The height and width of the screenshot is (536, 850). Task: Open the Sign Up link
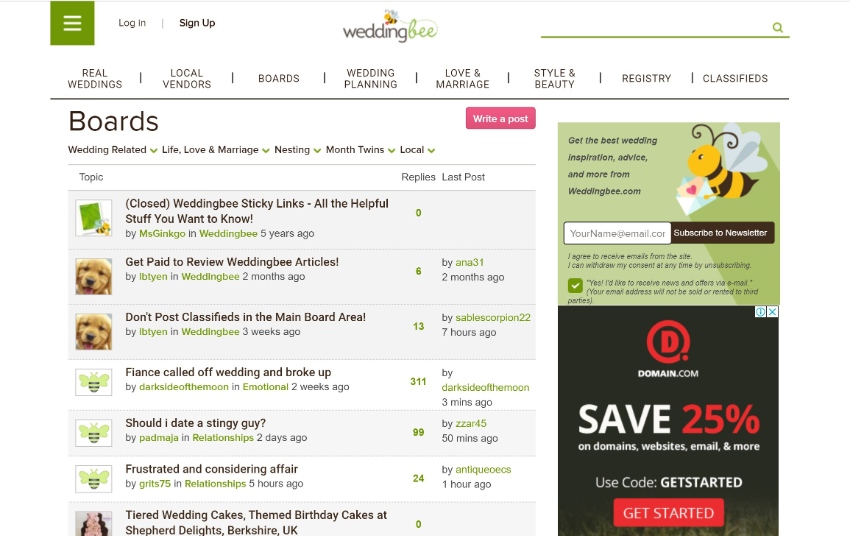197,23
